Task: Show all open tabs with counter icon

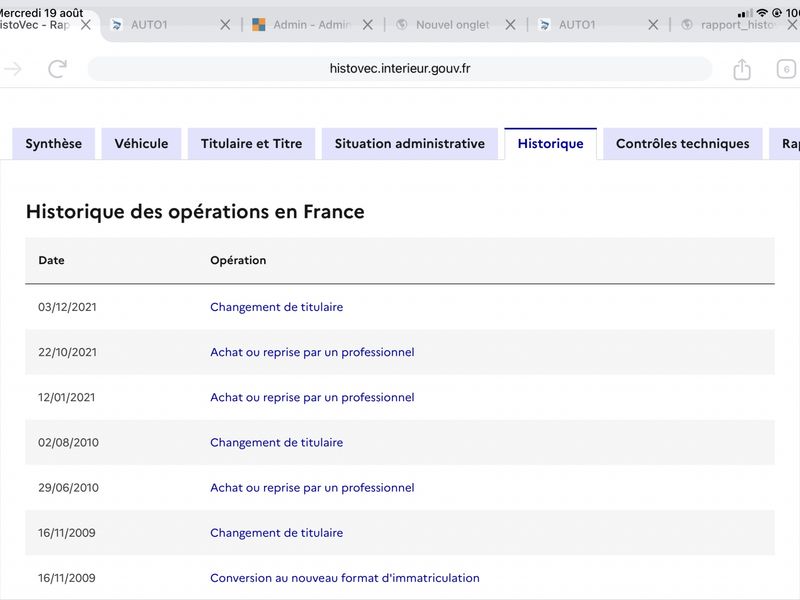Action: [786, 69]
